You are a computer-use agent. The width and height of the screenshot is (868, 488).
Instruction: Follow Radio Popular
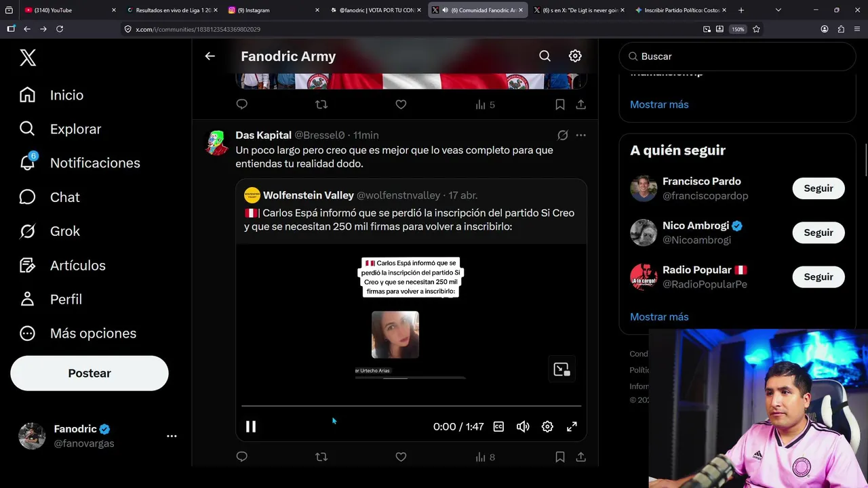tap(818, 277)
